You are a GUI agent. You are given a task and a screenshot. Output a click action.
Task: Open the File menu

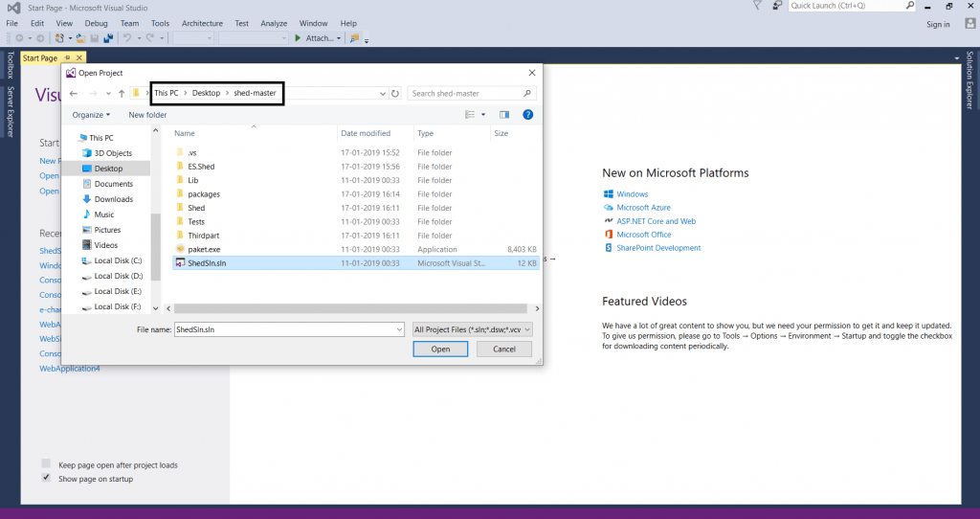tap(11, 23)
